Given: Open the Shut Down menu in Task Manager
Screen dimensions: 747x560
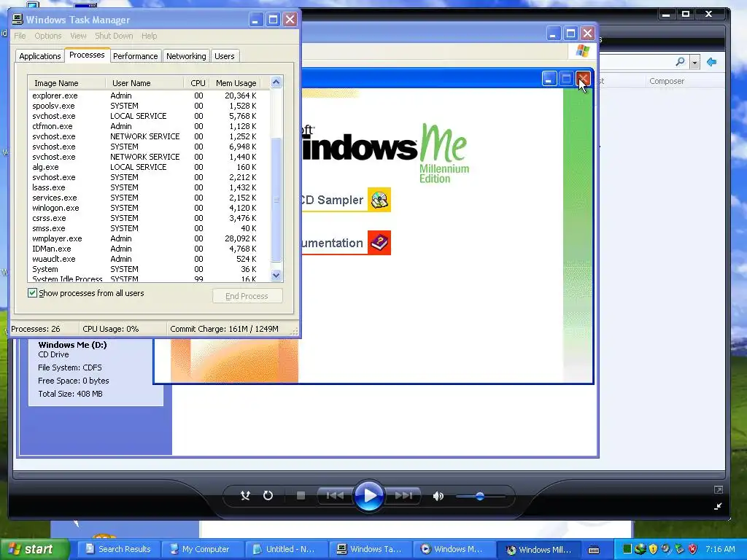Looking at the screenshot, I should pos(114,36).
